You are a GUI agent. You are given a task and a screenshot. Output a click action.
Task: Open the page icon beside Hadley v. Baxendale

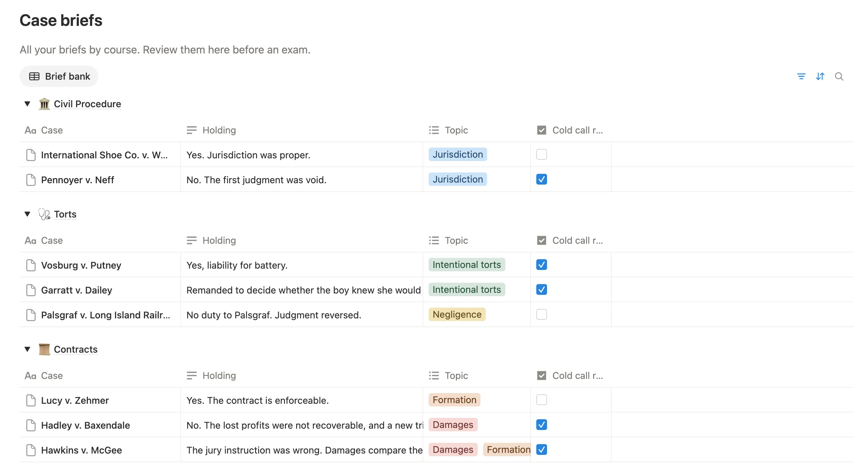[x=31, y=425]
